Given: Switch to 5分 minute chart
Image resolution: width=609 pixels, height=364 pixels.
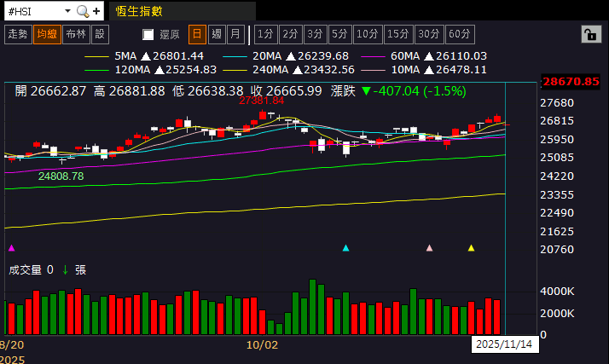Looking at the screenshot, I should pos(340,34).
